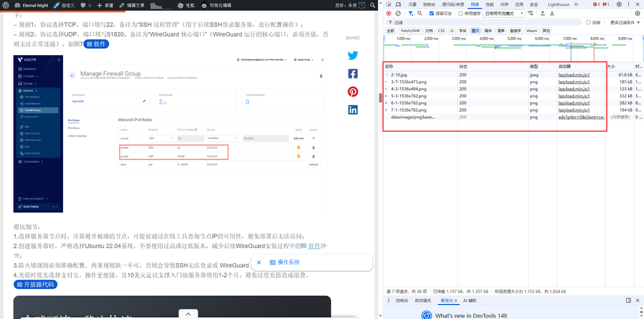Toggle the drawer dock side icon
This screenshot has width=644, height=319.
point(628,301)
